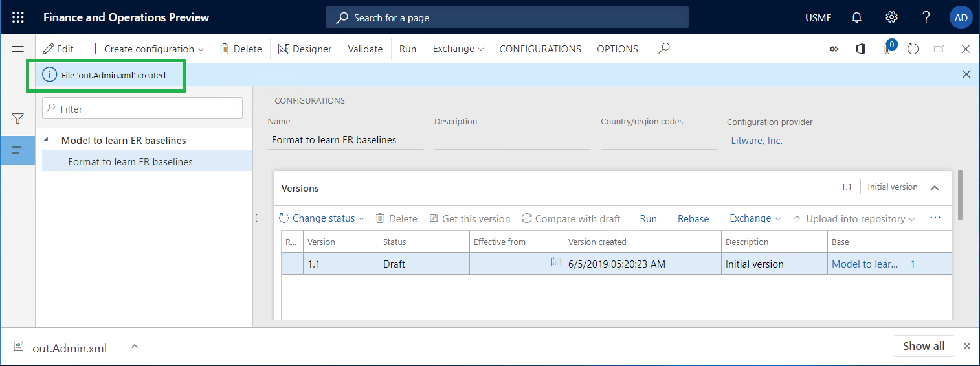Open the CONFIGURATIONS menu tab

(x=540, y=49)
